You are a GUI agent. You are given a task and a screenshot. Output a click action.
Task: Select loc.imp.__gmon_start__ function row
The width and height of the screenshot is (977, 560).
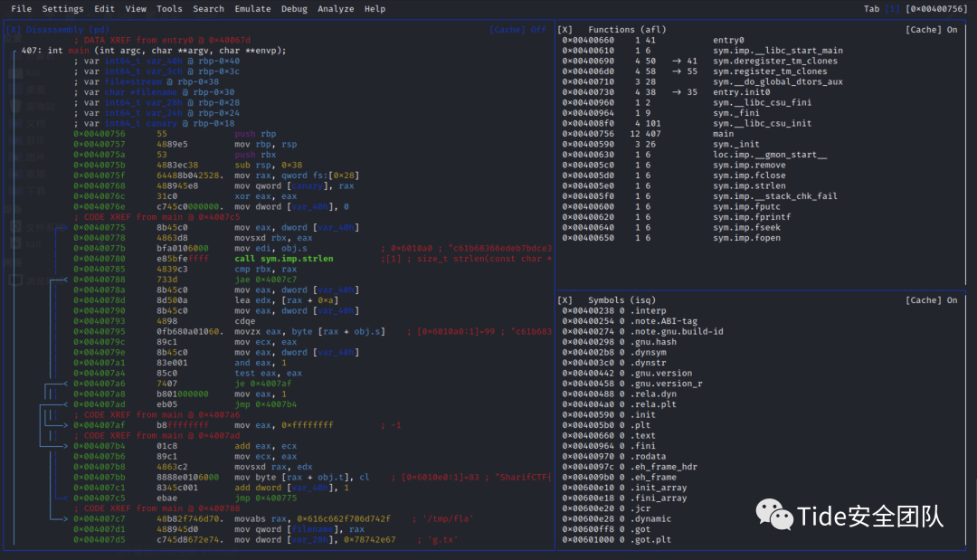tap(695, 155)
